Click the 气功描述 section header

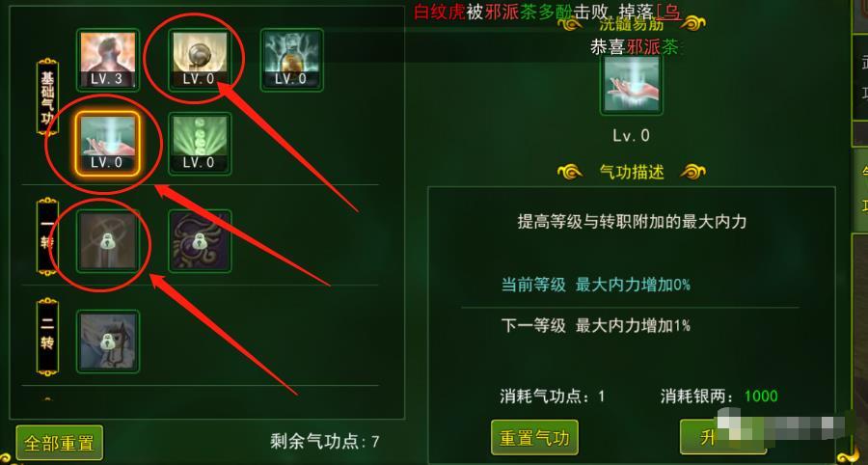coord(632,172)
